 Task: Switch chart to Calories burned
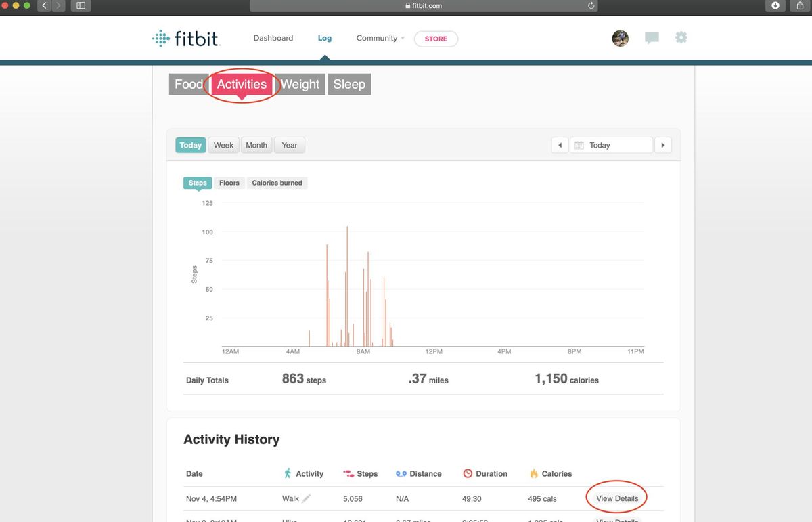(x=277, y=183)
